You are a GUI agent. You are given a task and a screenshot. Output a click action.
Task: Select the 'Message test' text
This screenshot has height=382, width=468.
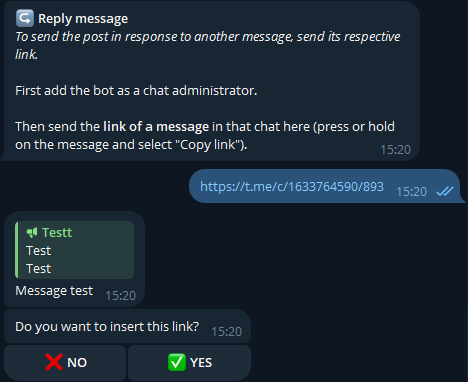[x=54, y=291]
